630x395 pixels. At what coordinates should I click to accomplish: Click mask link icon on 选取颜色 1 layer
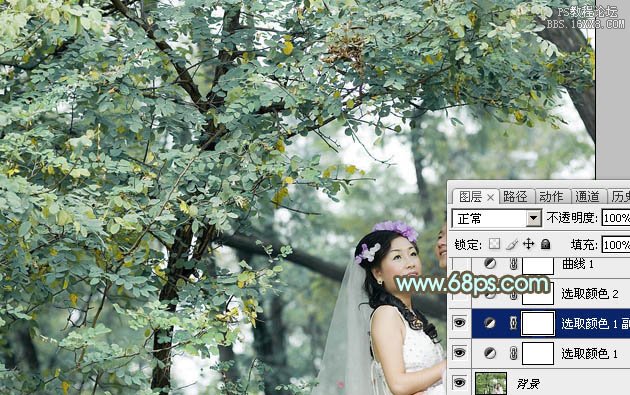click(x=513, y=353)
